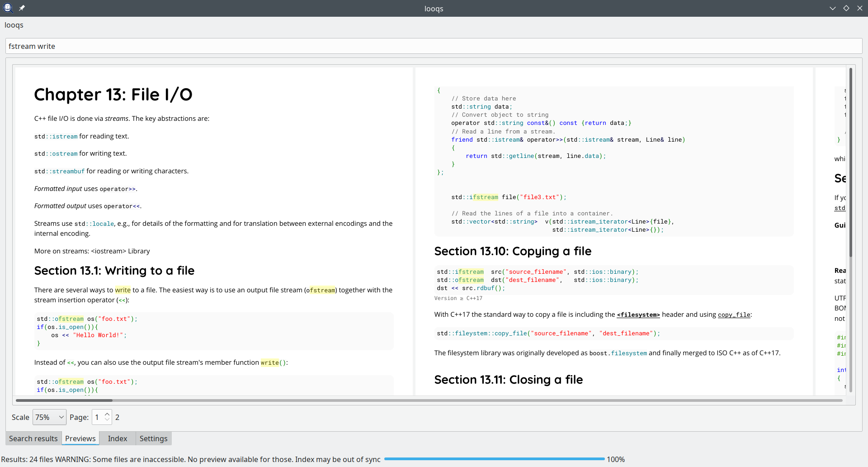Click the "100%" progress label
868x467 pixels.
pos(616,459)
